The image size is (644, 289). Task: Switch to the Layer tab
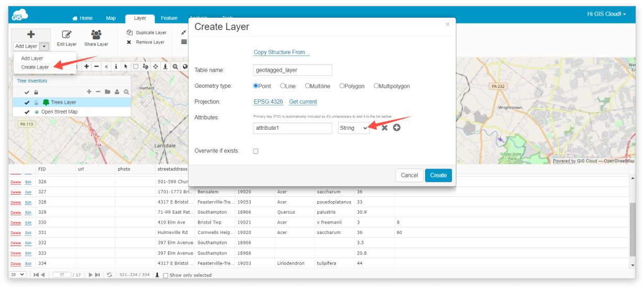pos(140,18)
